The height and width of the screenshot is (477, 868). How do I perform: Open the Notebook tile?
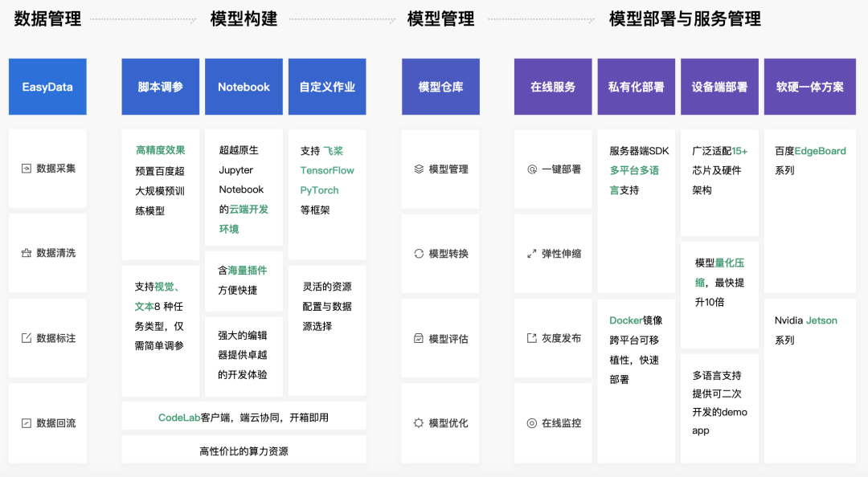244,87
